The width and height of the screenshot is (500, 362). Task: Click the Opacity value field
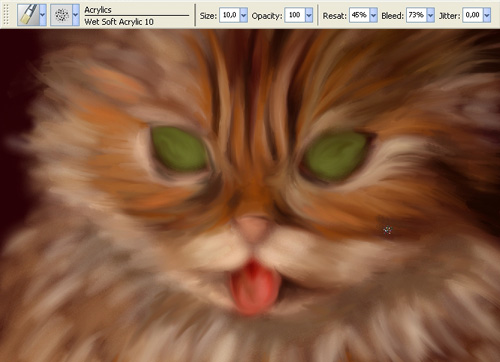(294, 15)
